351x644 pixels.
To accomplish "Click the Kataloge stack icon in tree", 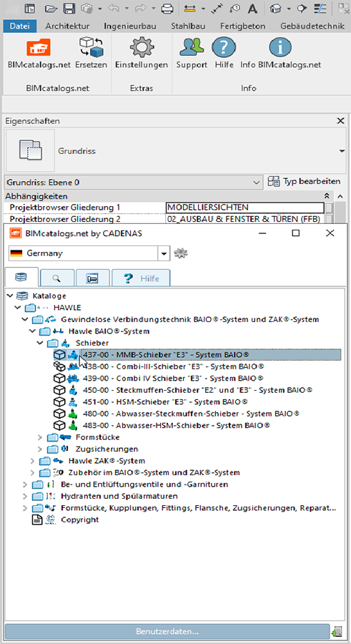I will [x=21, y=296].
